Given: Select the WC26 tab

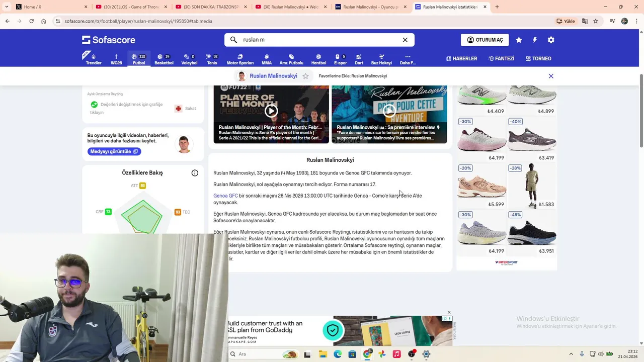Looking at the screenshot, I should 116,59.
